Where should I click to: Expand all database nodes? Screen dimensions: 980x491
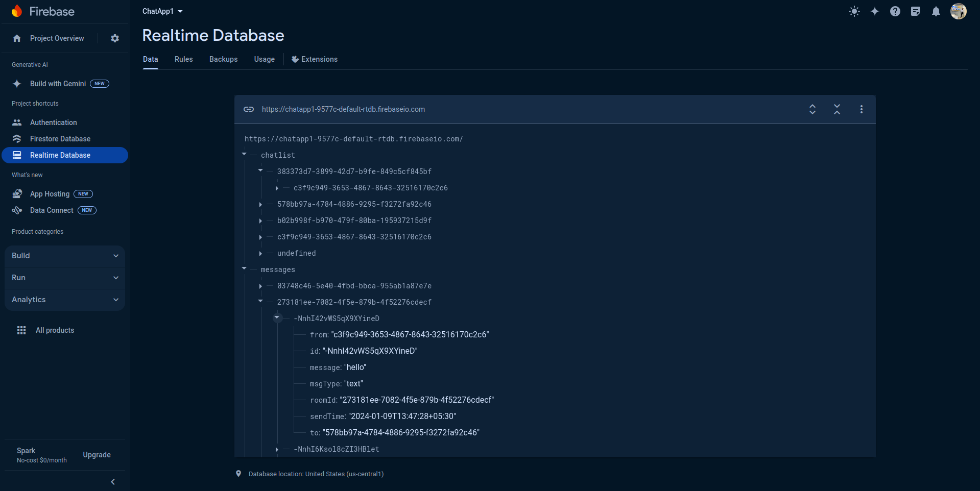tap(812, 109)
